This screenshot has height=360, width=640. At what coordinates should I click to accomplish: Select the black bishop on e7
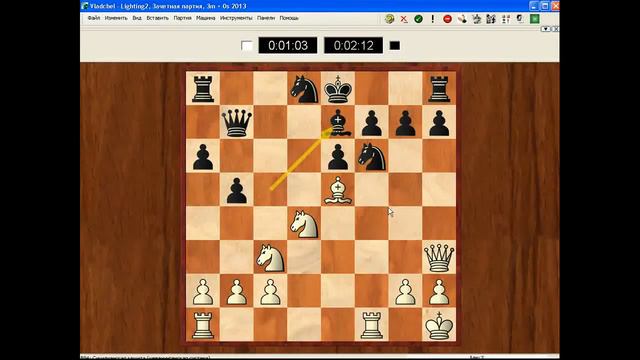(338, 122)
